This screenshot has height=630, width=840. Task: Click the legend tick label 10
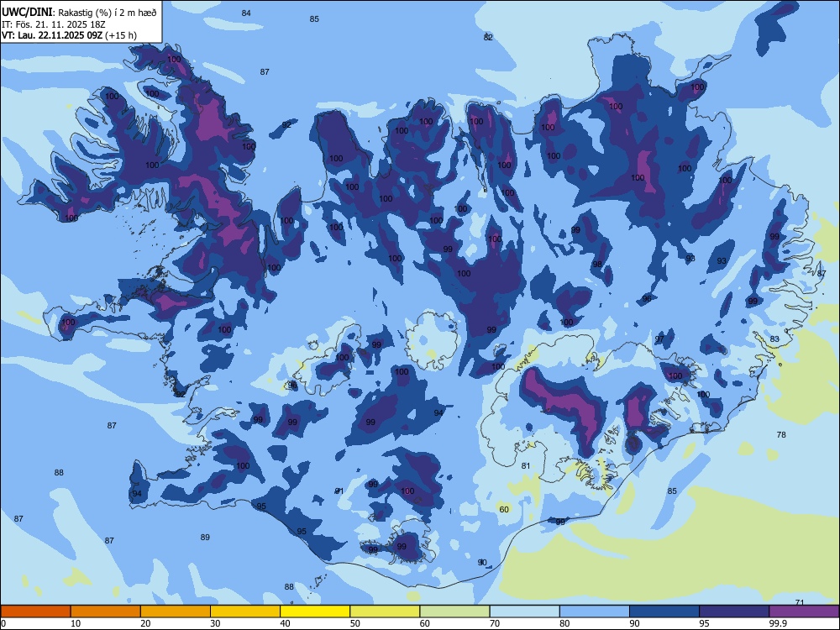[x=76, y=623]
